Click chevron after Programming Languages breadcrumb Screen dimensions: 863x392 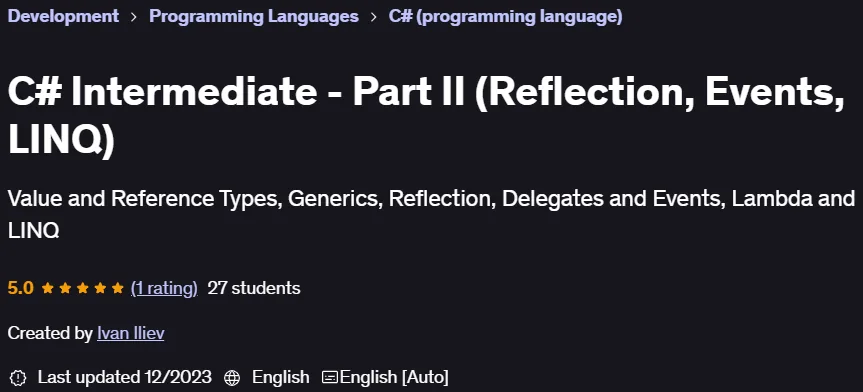374,17
